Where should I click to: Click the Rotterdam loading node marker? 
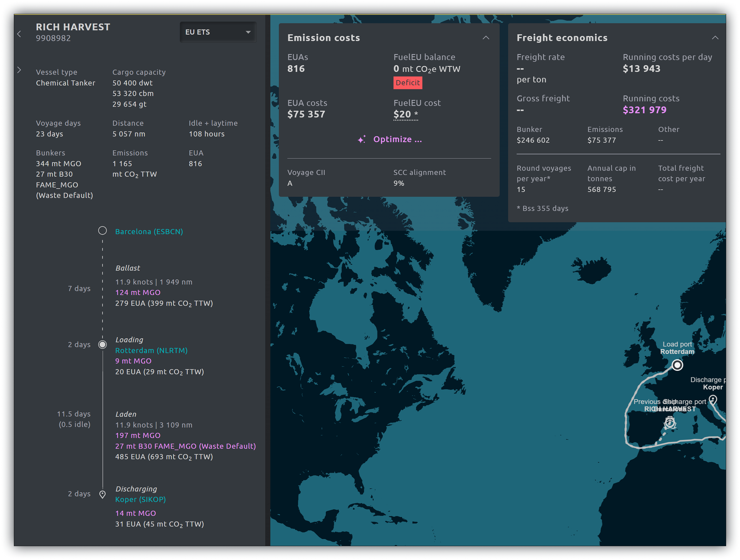click(102, 345)
